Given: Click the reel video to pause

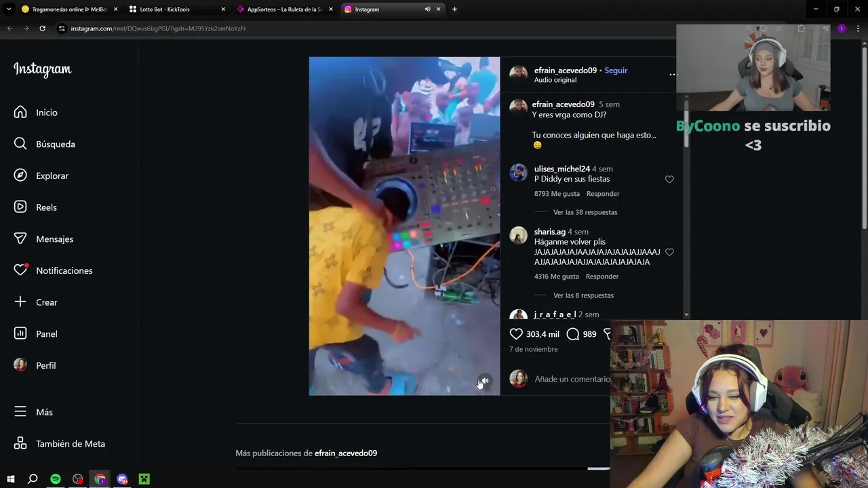Looking at the screenshot, I should coord(404,226).
